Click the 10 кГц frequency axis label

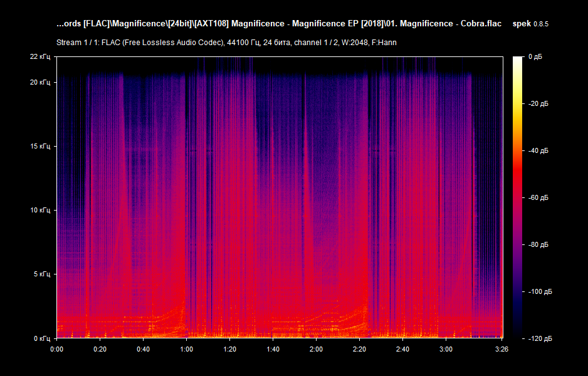(x=39, y=210)
